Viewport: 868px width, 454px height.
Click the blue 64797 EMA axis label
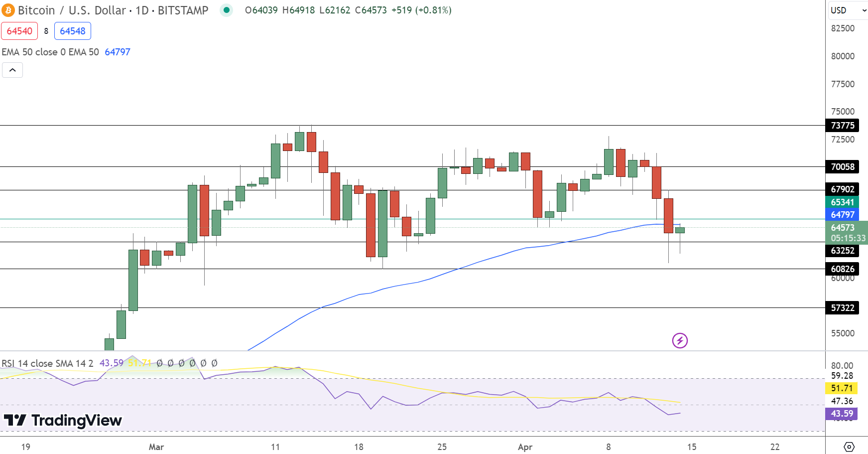click(842, 215)
